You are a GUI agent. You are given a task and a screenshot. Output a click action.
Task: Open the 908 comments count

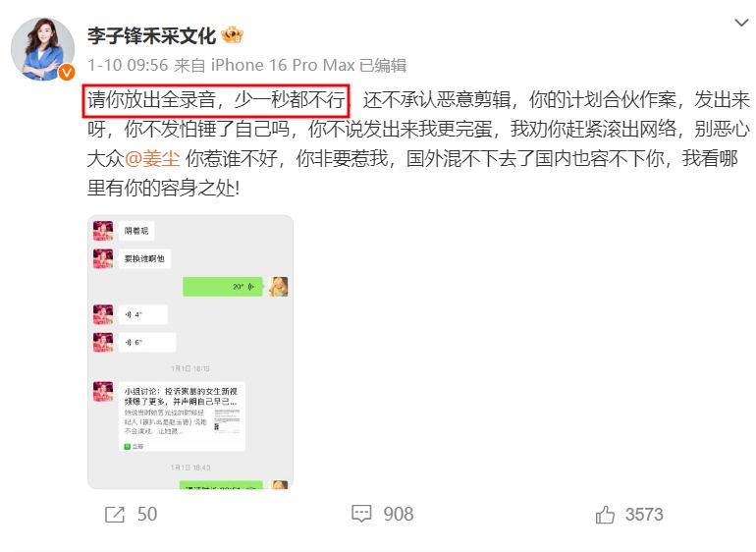coord(399,515)
